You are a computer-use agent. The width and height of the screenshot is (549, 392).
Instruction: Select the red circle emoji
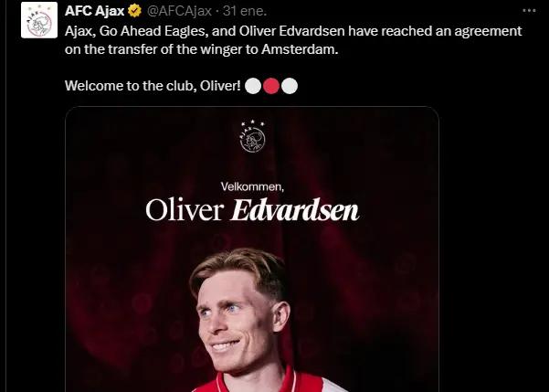click(271, 86)
